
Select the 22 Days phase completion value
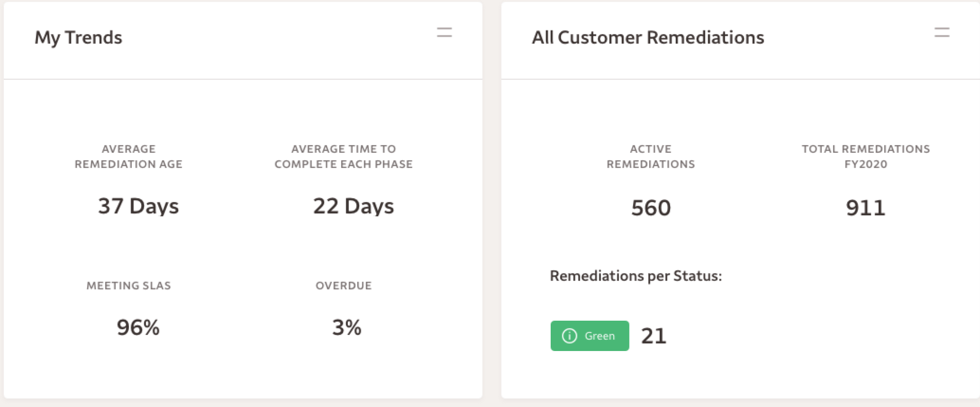click(354, 206)
